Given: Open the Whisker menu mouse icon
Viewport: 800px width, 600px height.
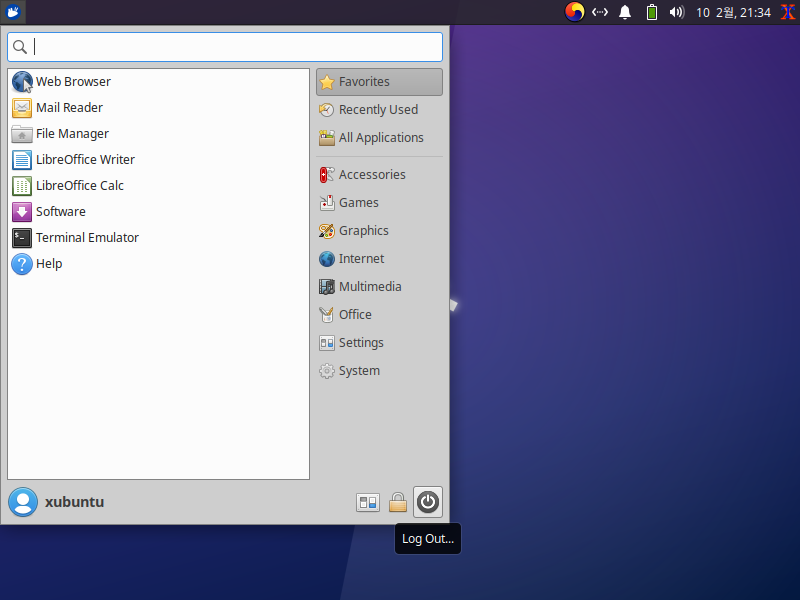Looking at the screenshot, I should [x=13, y=12].
